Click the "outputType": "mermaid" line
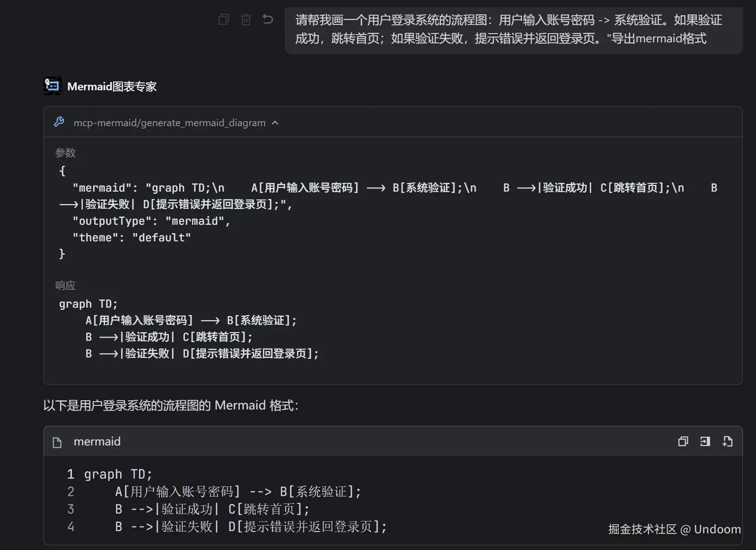The width and height of the screenshot is (756, 550). [151, 221]
